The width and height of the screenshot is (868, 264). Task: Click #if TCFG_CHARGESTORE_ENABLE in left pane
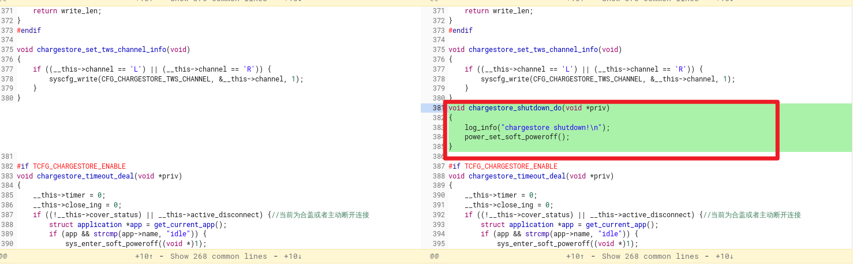coord(71,166)
